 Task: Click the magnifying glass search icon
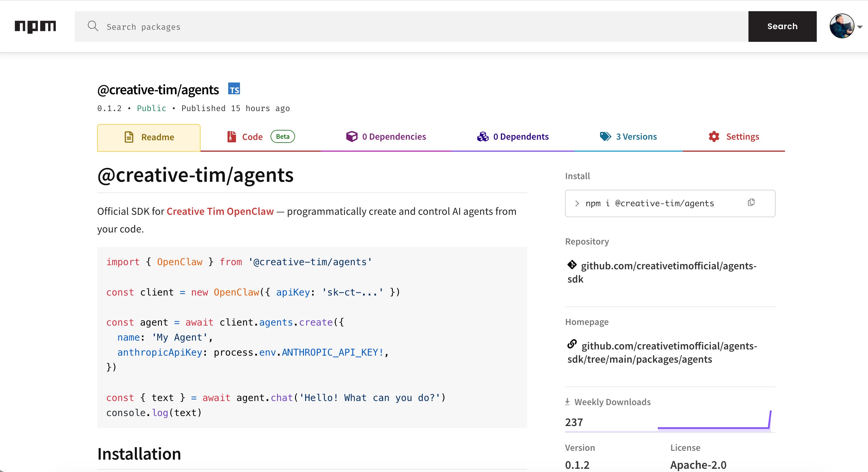(x=93, y=26)
